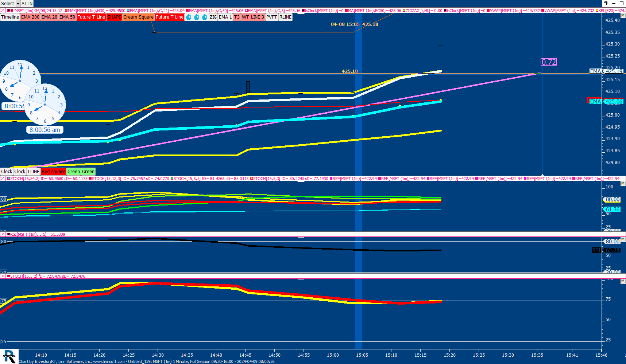Click the 25 level marker in bottom pane

tap(4, 341)
